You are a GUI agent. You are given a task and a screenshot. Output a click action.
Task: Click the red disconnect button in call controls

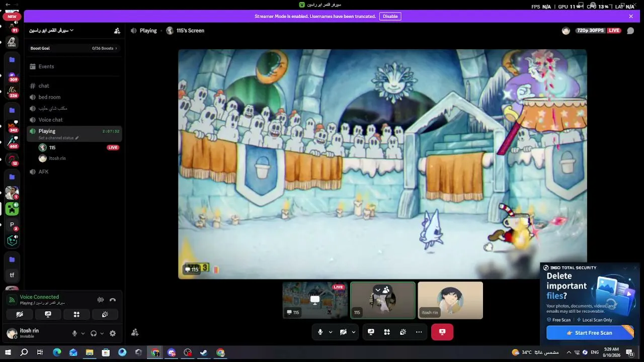[x=442, y=332]
